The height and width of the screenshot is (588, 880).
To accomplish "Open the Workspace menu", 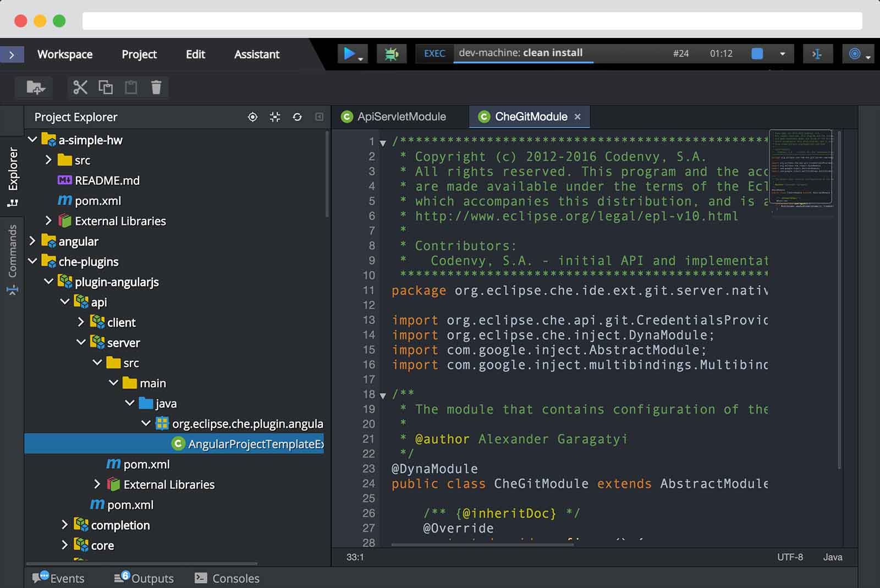I will [64, 54].
